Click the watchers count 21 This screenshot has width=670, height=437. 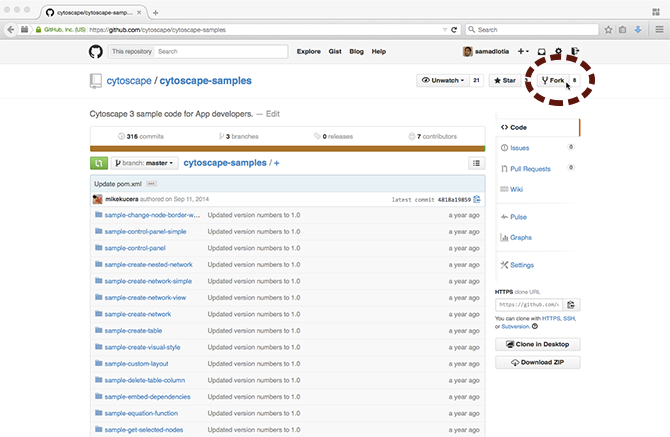tap(476, 80)
